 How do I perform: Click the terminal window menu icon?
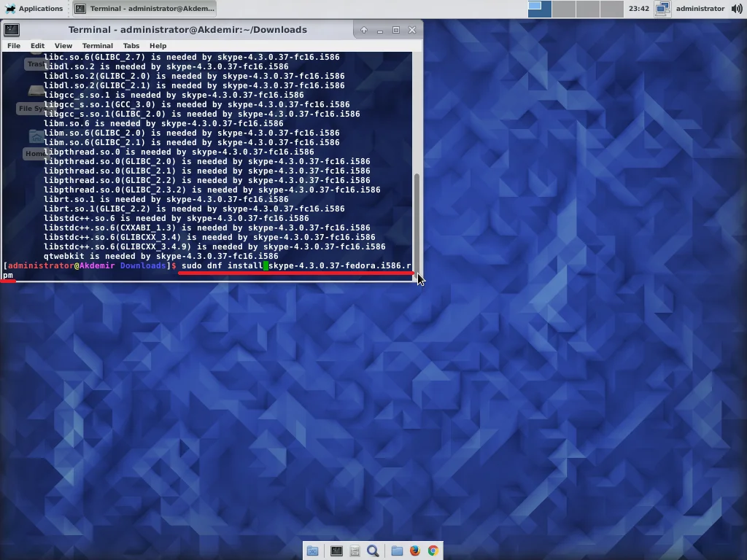coord(12,29)
